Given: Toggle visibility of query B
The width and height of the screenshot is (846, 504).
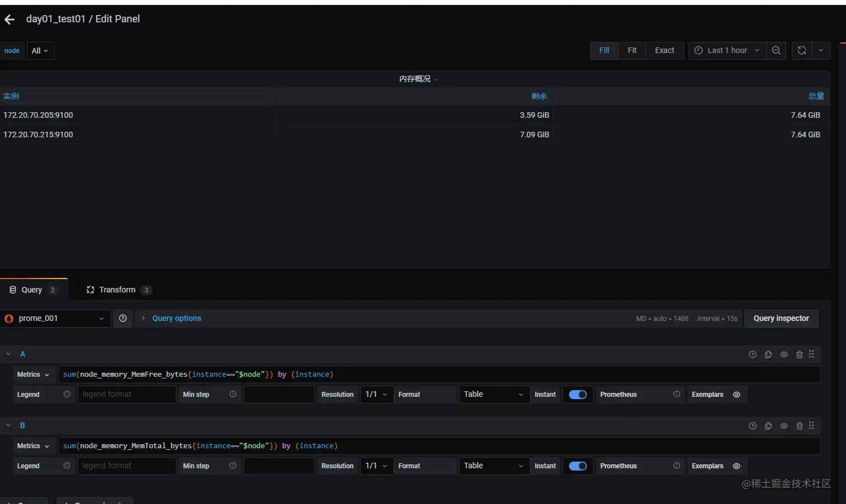Looking at the screenshot, I should (784, 426).
